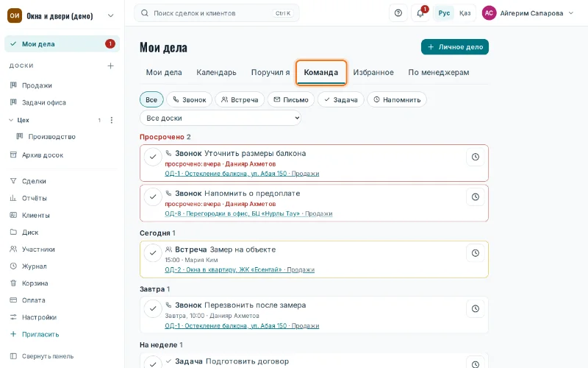
Task: Filter activities by Напомнить
Action: (x=397, y=100)
